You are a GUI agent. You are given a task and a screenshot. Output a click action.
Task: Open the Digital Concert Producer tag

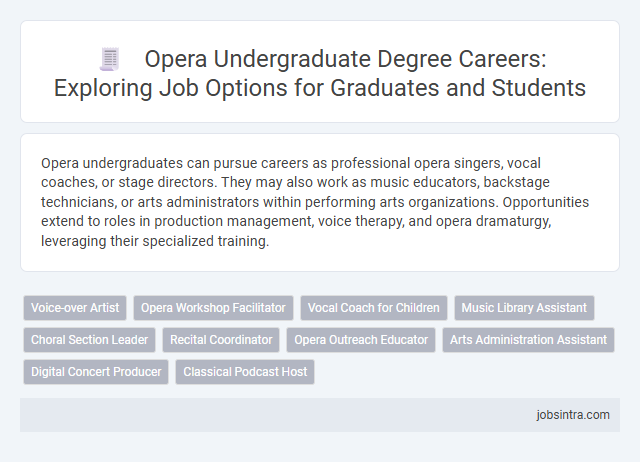point(96,372)
